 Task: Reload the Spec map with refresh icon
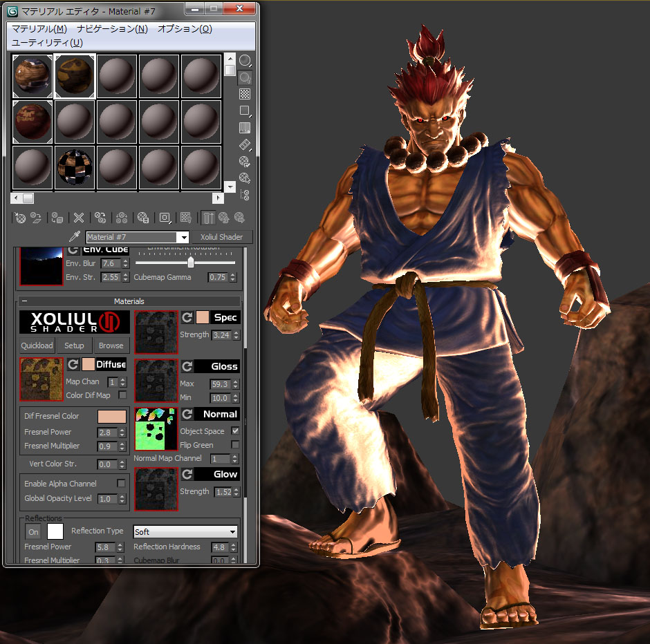[x=187, y=318]
